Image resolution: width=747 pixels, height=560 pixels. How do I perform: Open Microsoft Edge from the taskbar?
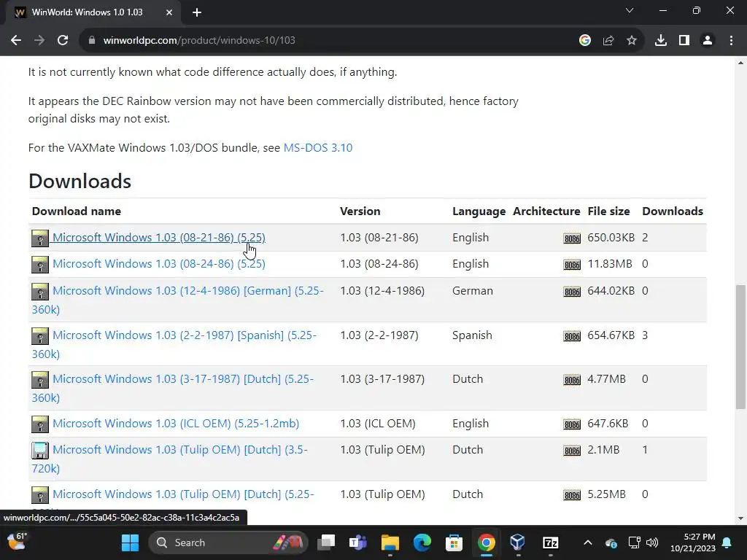422,542
